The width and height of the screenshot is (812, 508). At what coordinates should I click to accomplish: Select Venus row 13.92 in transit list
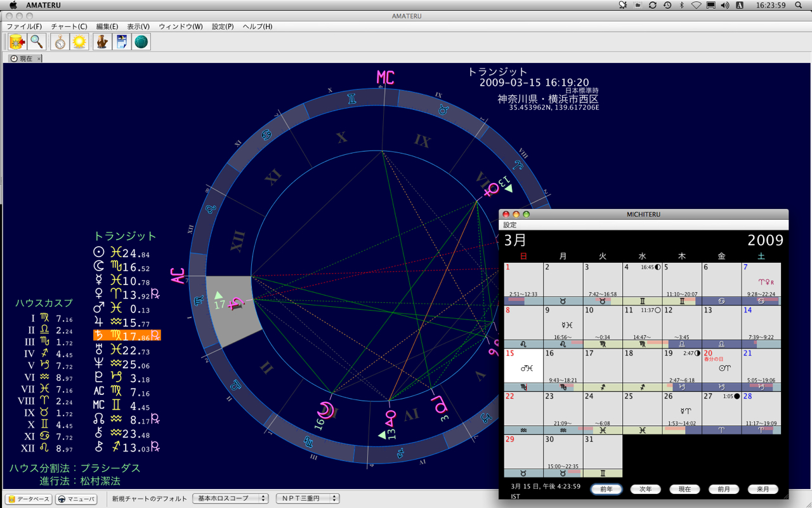126,294
